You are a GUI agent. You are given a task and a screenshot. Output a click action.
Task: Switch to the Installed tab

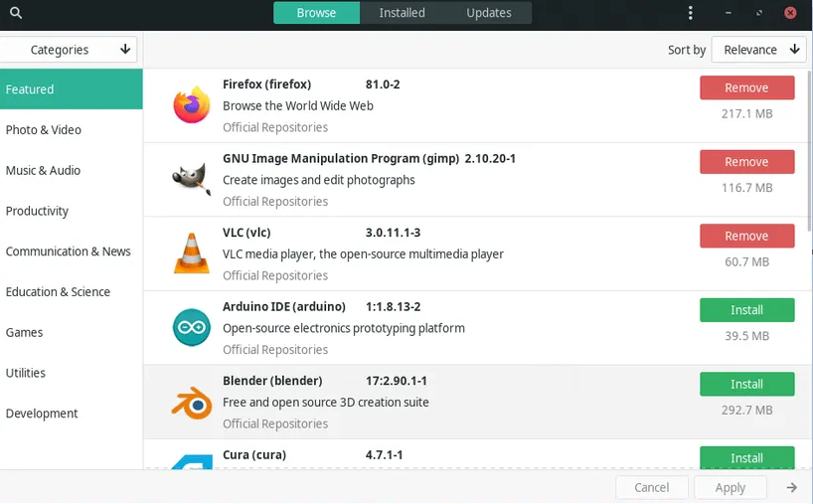402,13
